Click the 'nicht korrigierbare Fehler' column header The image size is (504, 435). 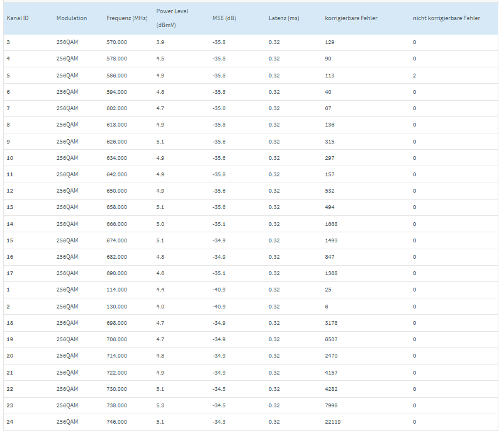point(447,18)
